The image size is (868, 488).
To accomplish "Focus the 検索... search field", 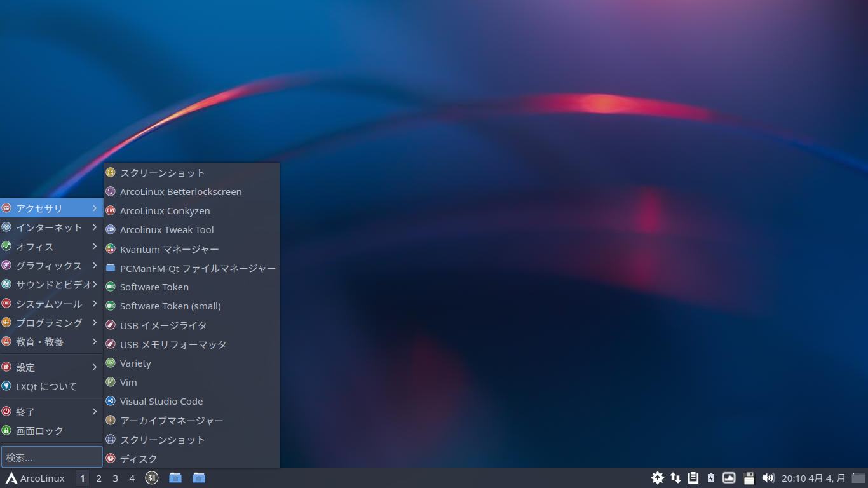I will click(x=51, y=457).
